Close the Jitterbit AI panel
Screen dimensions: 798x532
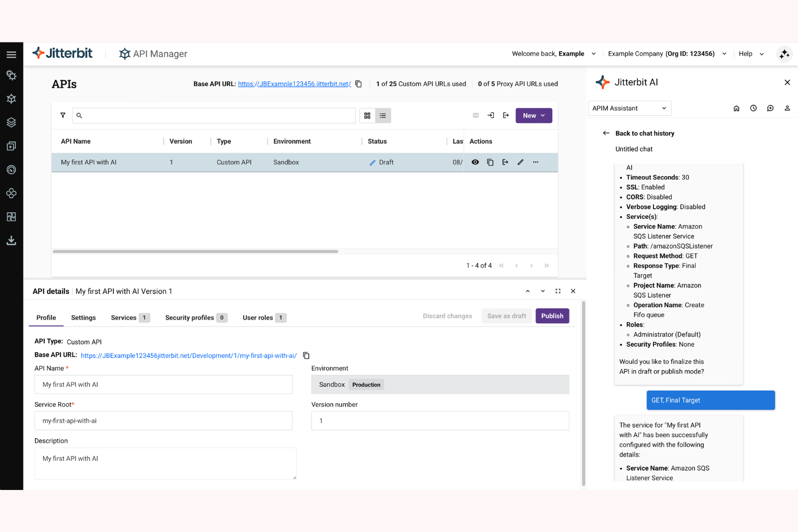tap(787, 82)
